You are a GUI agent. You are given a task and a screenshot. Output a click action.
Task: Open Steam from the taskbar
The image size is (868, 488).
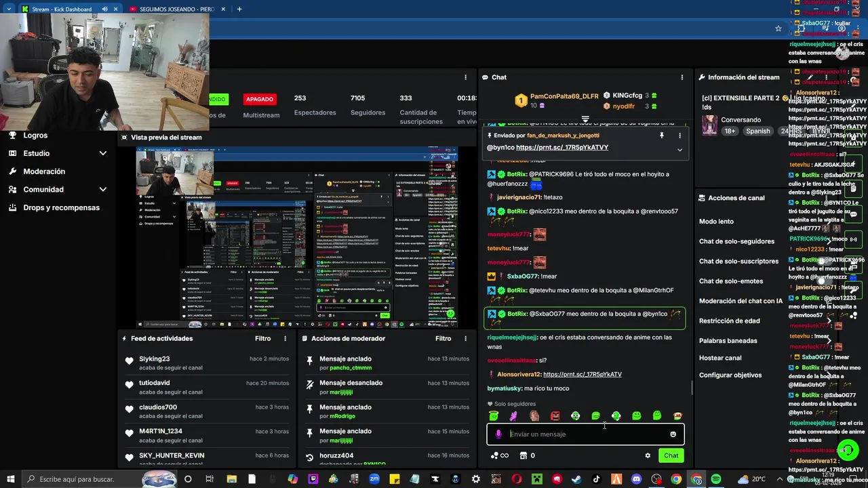(x=576, y=479)
